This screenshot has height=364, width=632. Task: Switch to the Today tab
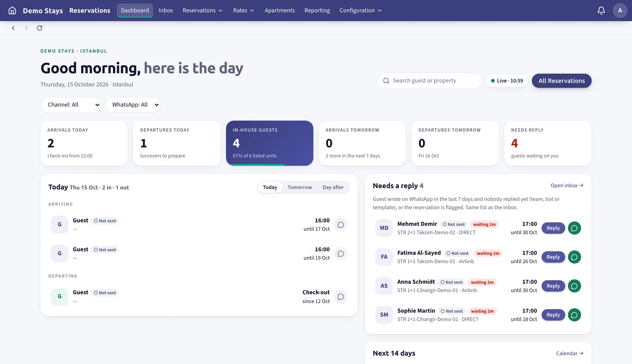pos(270,187)
